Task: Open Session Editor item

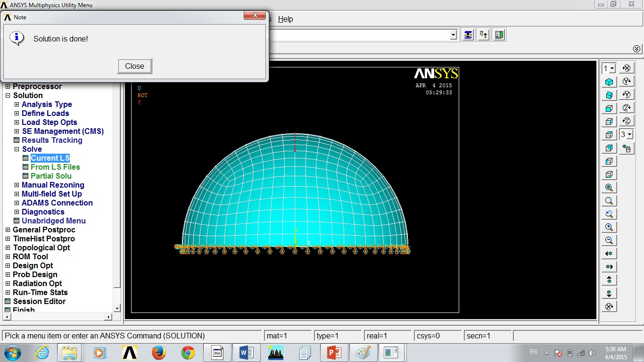Action: coord(39,301)
